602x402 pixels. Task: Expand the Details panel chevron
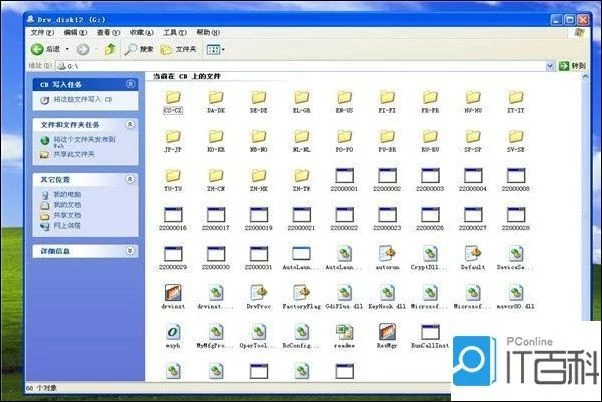[130, 251]
